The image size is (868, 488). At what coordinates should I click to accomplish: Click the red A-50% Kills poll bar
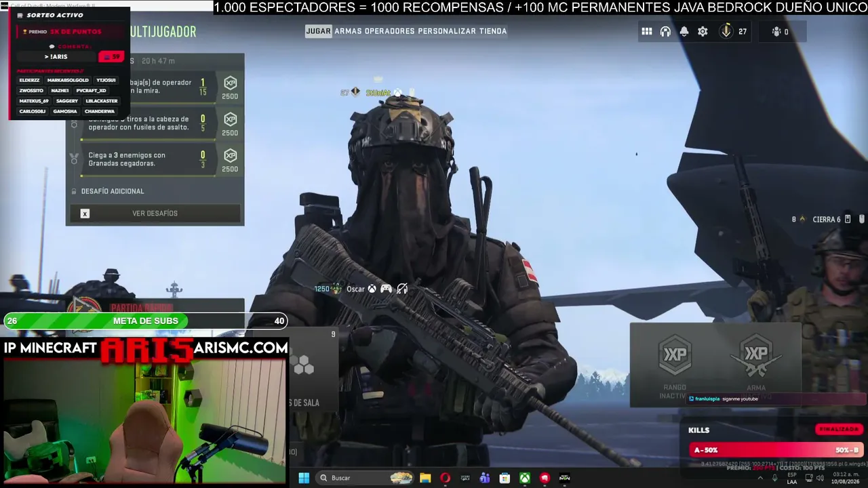pos(776,450)
